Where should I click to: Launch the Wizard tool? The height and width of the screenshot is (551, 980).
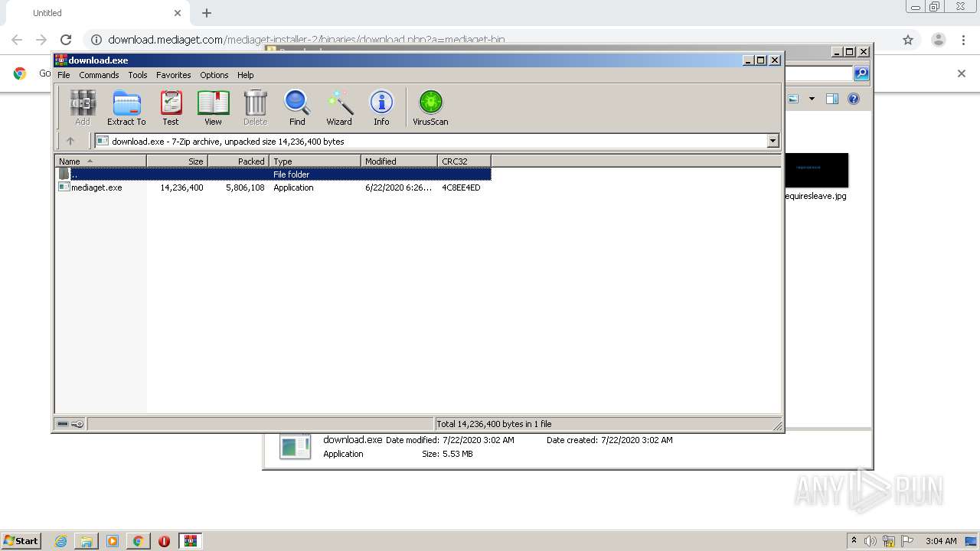(x=339, y=107)
